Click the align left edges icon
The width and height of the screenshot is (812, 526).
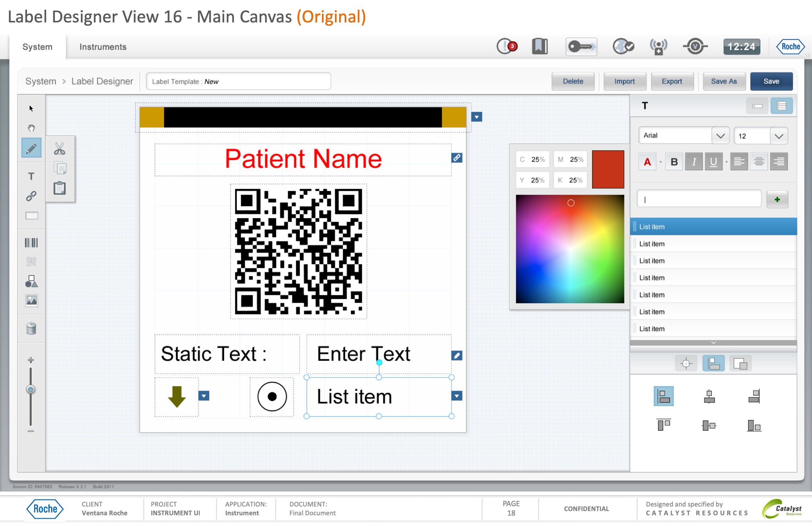(664, 397)
